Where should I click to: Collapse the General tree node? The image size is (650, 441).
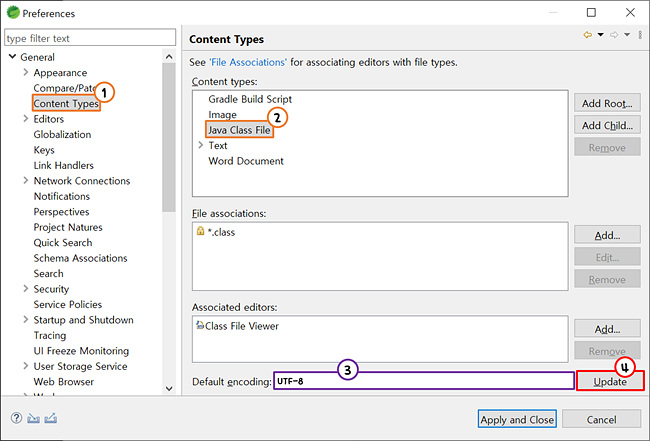pyautogui.click(x=11, y=57)
